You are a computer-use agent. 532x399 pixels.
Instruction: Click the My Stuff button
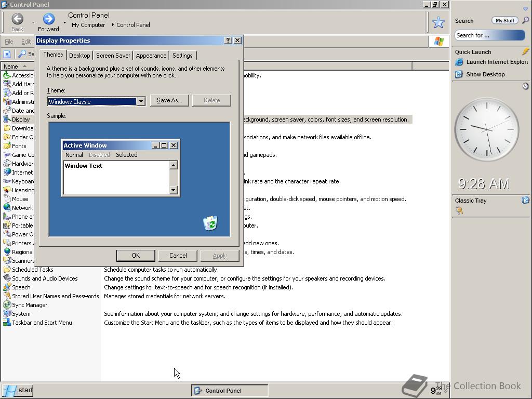click(505, 20)
